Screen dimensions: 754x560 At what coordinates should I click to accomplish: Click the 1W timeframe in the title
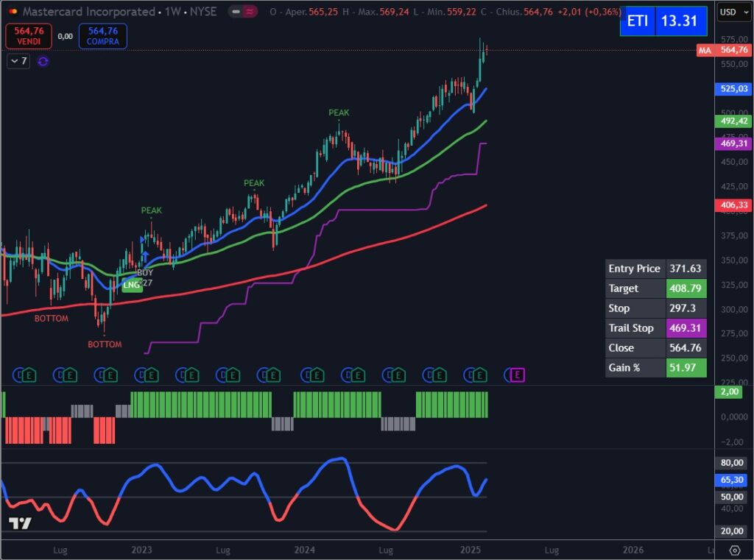(x=172, y=13)
